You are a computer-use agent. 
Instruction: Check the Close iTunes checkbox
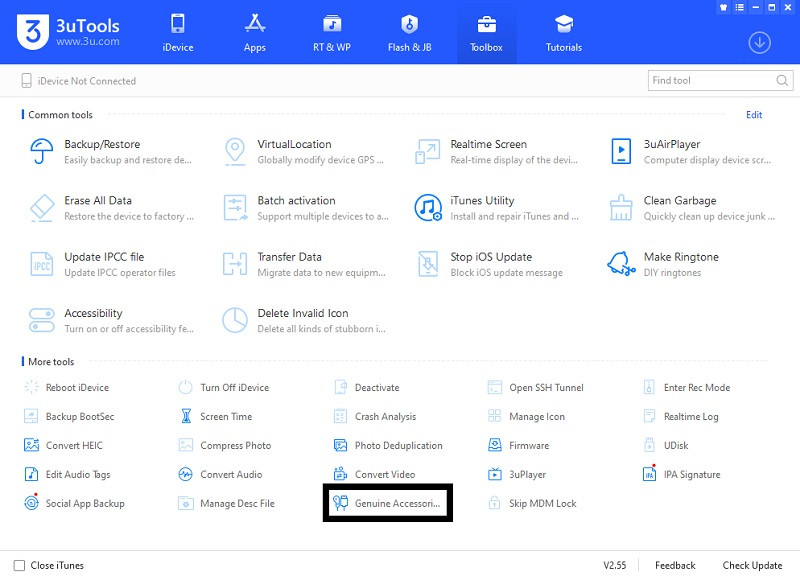tap(19, 565)
